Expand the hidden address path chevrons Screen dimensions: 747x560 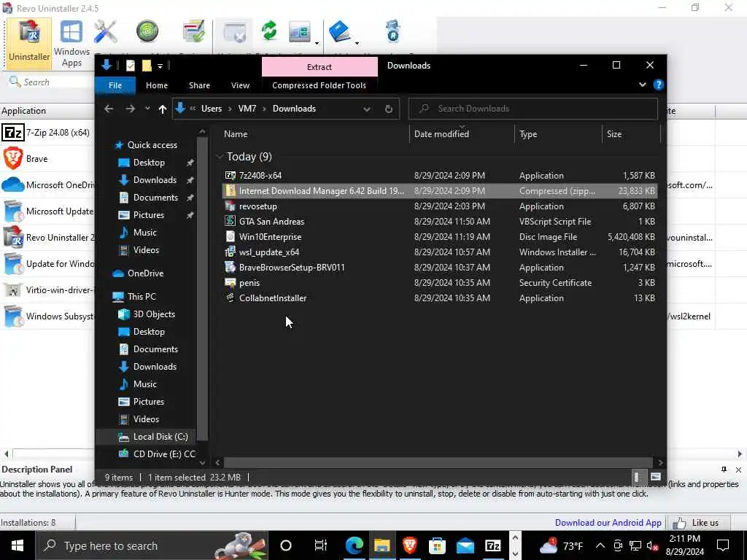(193, 109)
